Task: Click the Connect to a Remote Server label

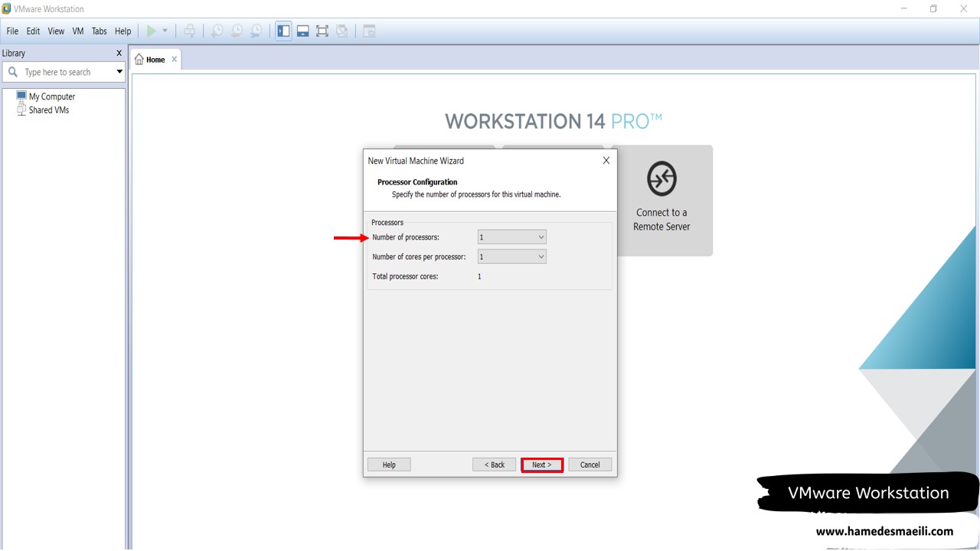Action: click(x=661, y=220)
